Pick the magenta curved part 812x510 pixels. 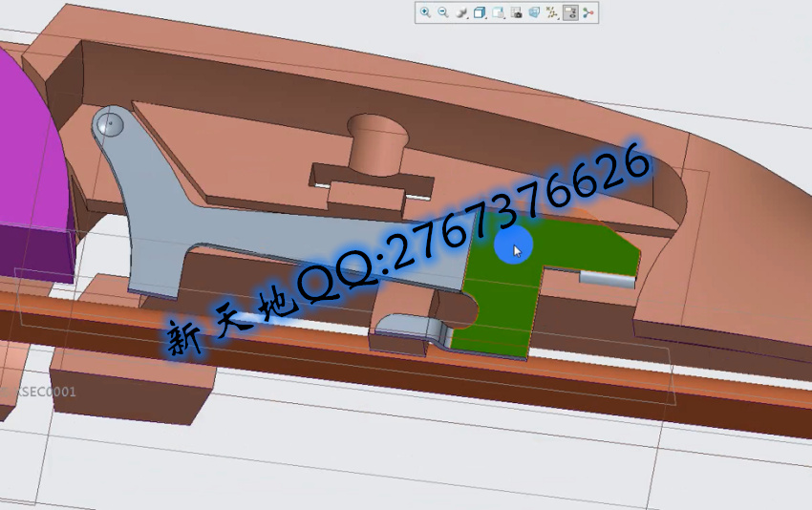click(x=29, y=143)
